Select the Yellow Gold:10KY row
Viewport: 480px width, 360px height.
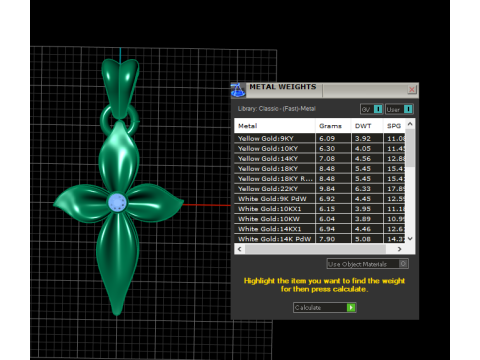pos(320,148)
